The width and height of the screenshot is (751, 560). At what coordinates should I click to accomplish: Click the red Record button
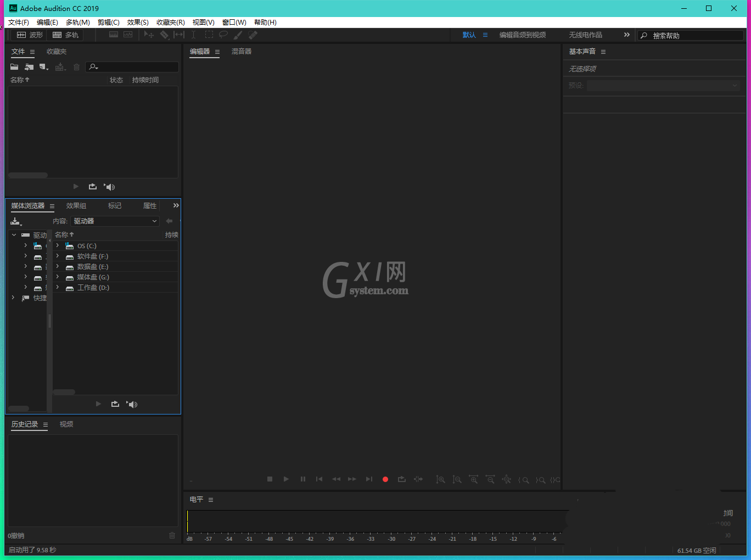click(385, 479)
